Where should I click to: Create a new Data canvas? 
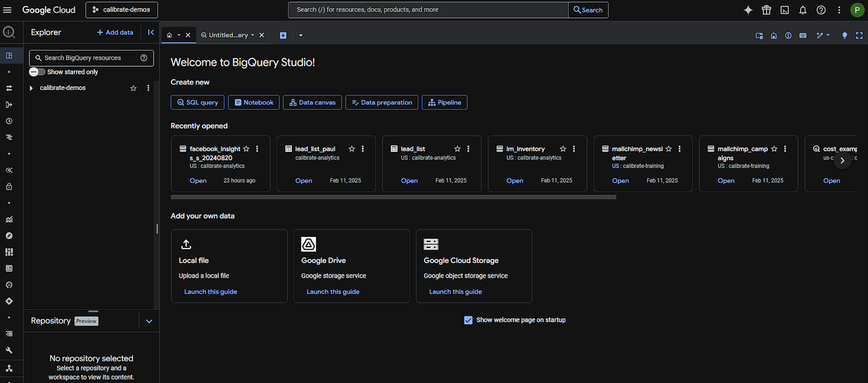pos(312,103)
